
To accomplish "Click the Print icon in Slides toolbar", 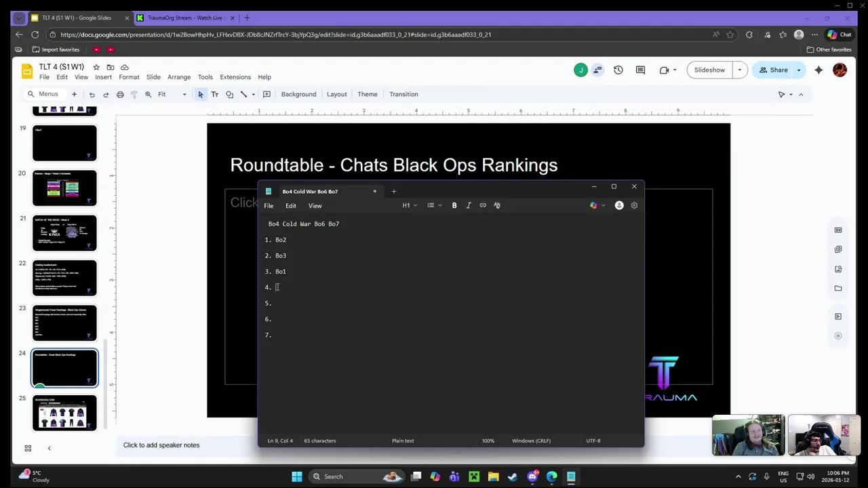I will point(120,94).
